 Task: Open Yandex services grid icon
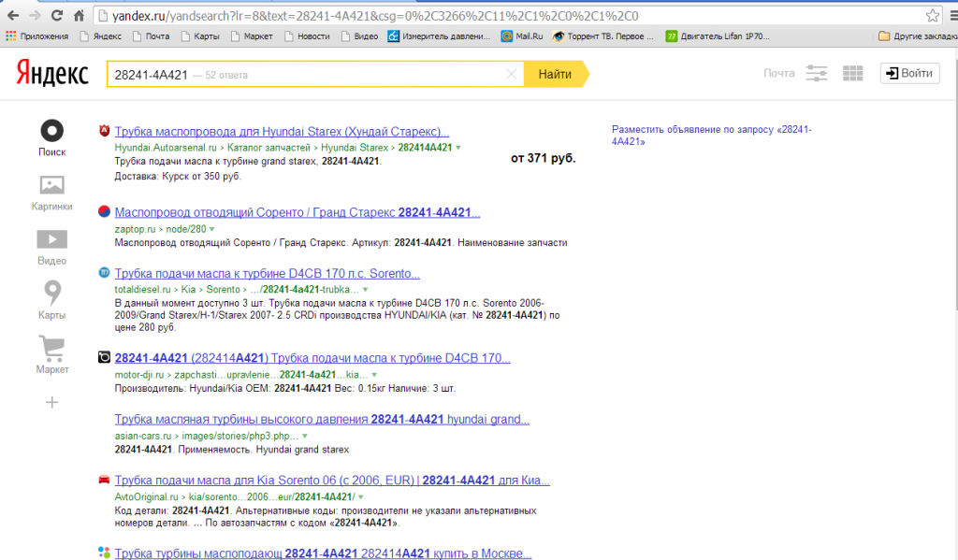click(x=852, y=74)
